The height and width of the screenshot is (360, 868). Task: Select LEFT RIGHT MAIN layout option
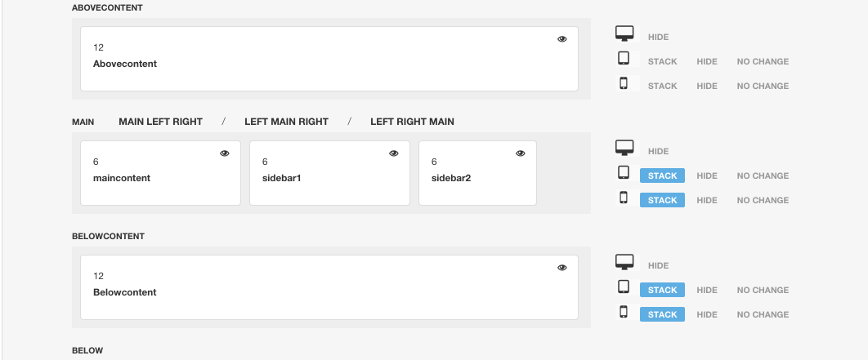pos(412,122)
